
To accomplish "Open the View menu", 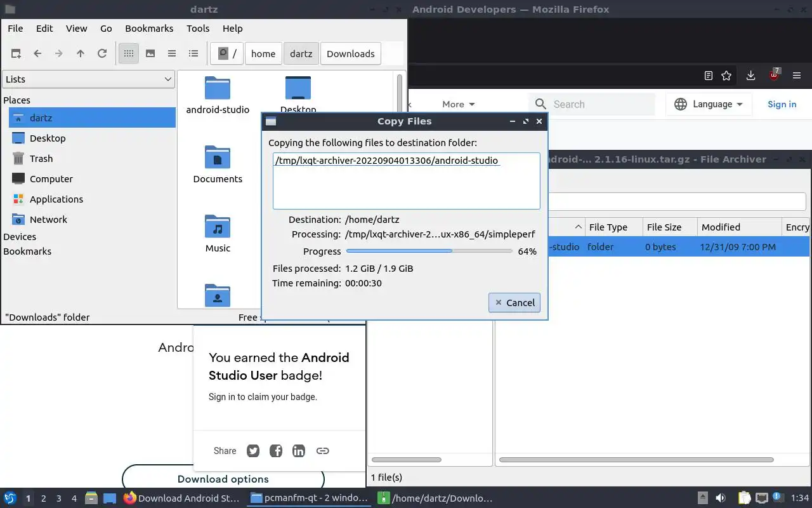I will click(76, 28).
